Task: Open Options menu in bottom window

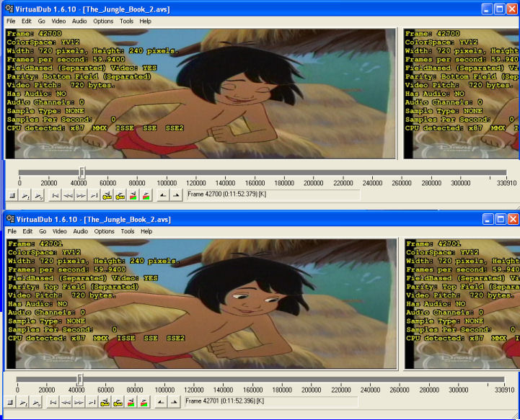Action: (x=104, y=231)
